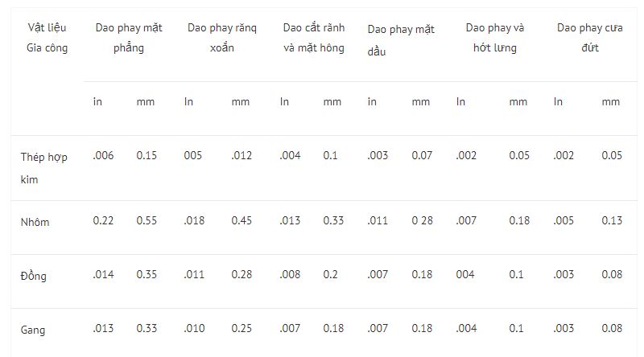Select the 0.55 cell in the Nhôm row

147,220
